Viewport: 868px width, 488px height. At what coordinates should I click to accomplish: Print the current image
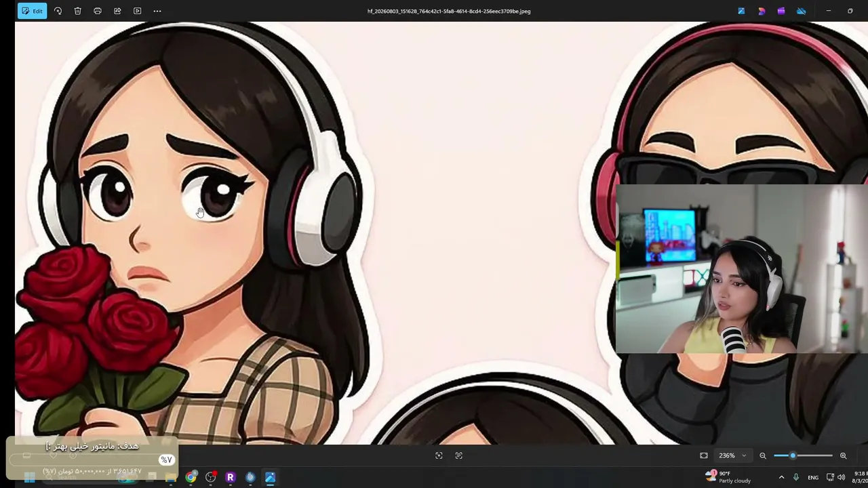(98, 11)
